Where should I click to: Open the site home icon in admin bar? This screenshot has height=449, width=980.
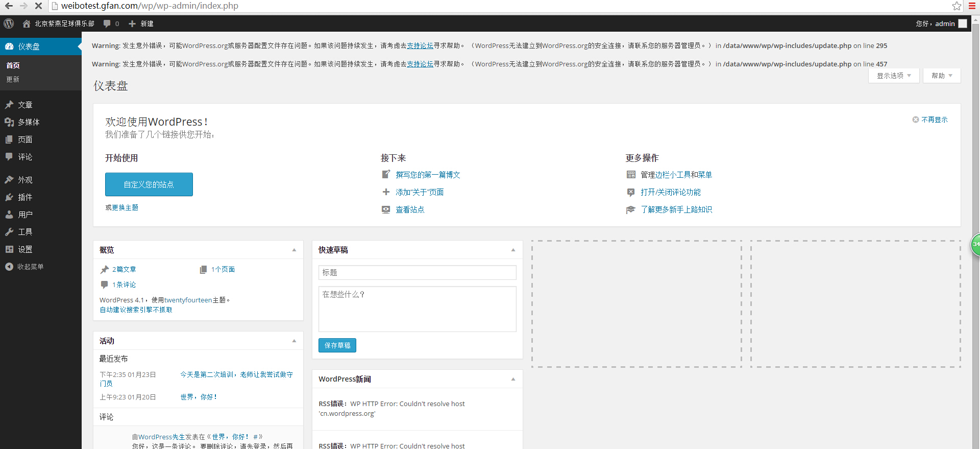(x=27, y=23)
